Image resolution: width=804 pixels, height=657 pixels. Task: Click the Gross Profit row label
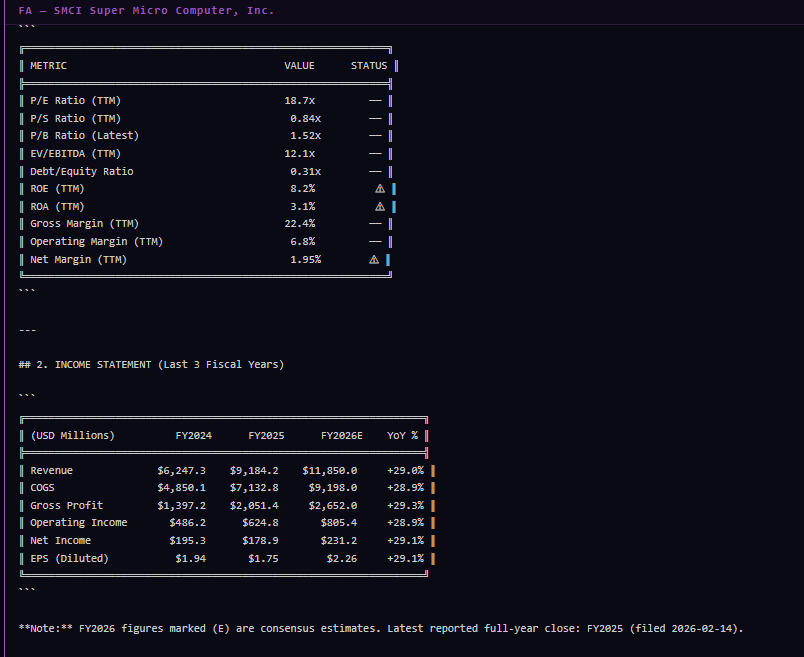pos(67,506)
